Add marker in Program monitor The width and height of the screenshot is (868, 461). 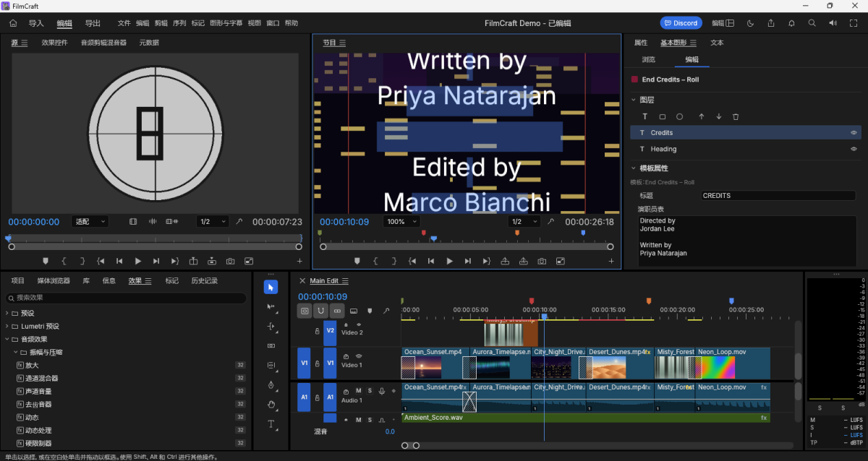[x=357, y=261]
